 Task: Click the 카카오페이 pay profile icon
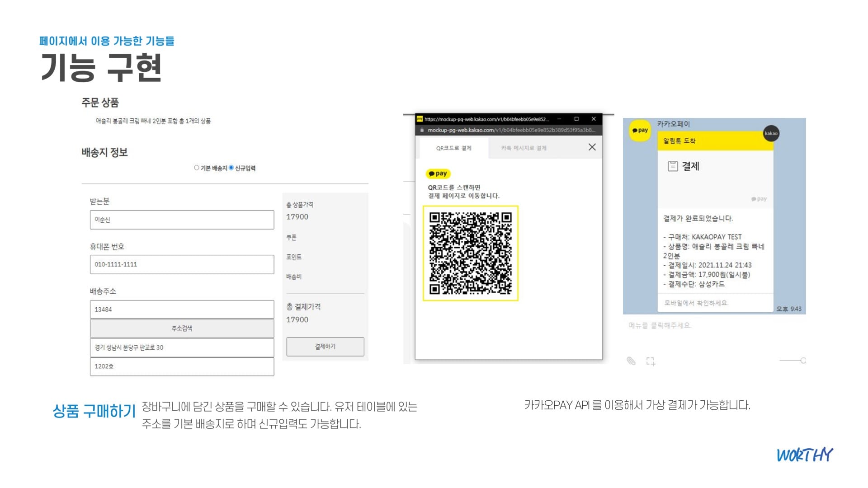click(x=640, y=130)
